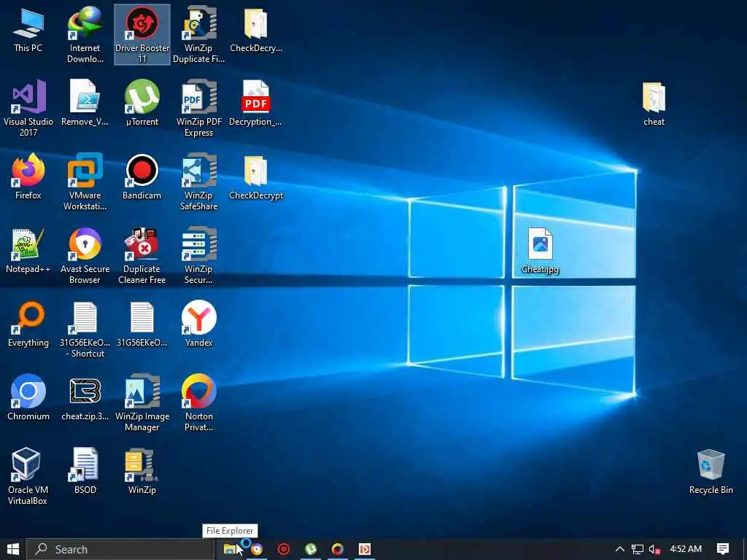
Task: Select the Decryption_... PDF file
Action: pos(256,104)
